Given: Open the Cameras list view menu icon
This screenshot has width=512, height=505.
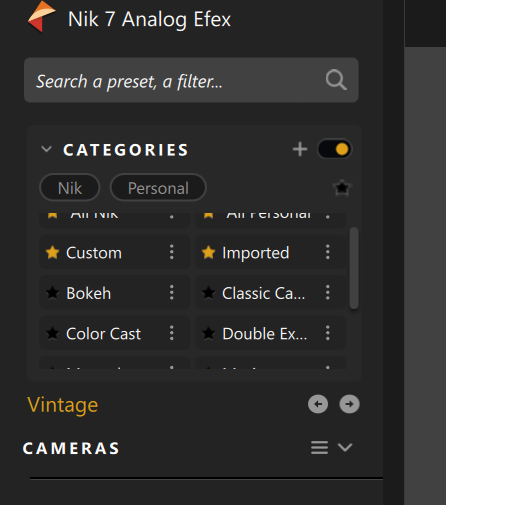Looking at the screenshot, I should 319,447.
